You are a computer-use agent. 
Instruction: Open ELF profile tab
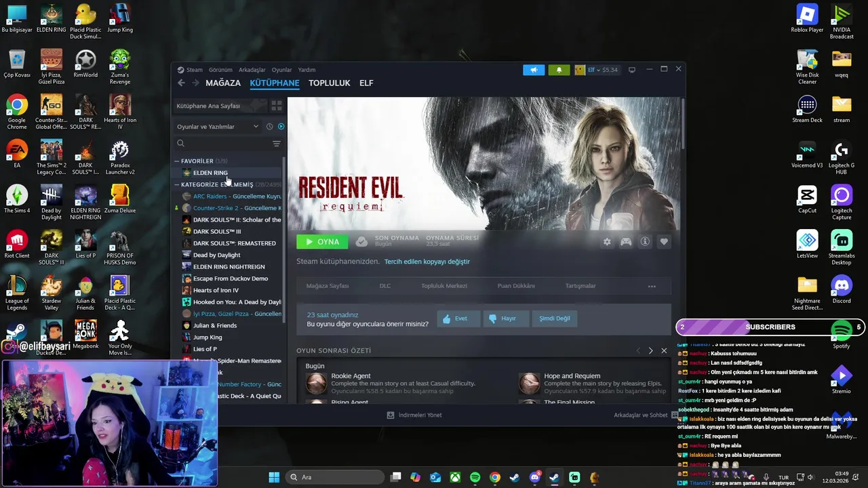[x=366, y=83]
